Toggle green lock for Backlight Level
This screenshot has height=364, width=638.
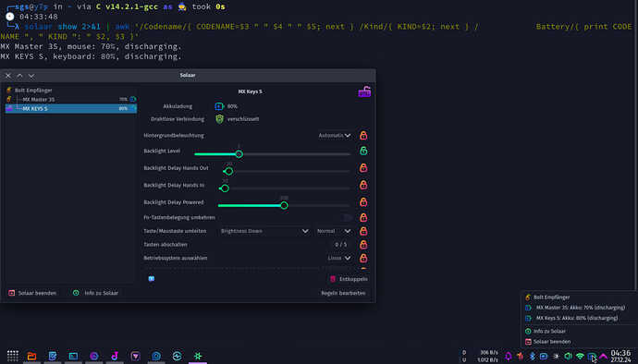coord(363,151)
